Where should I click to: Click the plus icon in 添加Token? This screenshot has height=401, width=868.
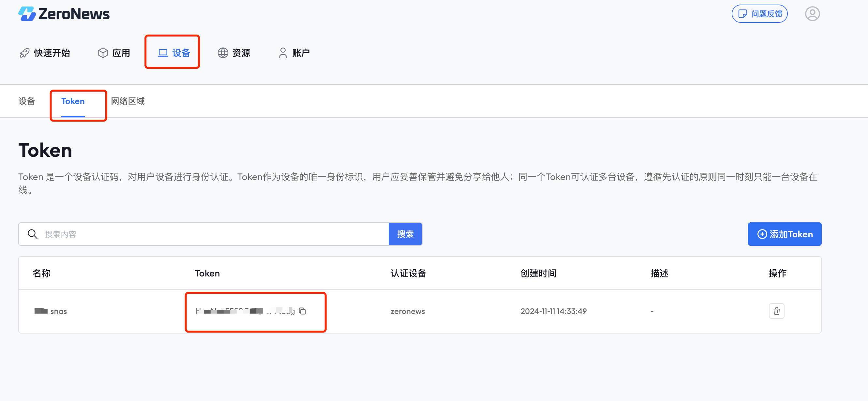tap(762, 234)
